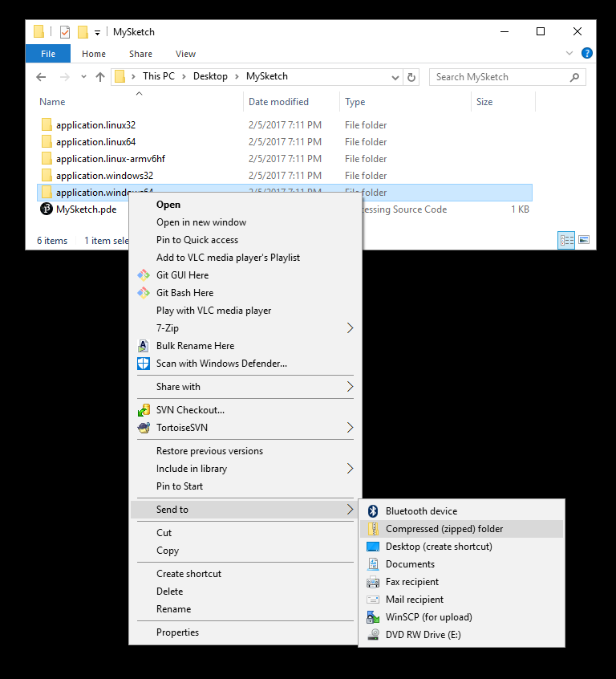Choose Open in new window

(245, 222)
